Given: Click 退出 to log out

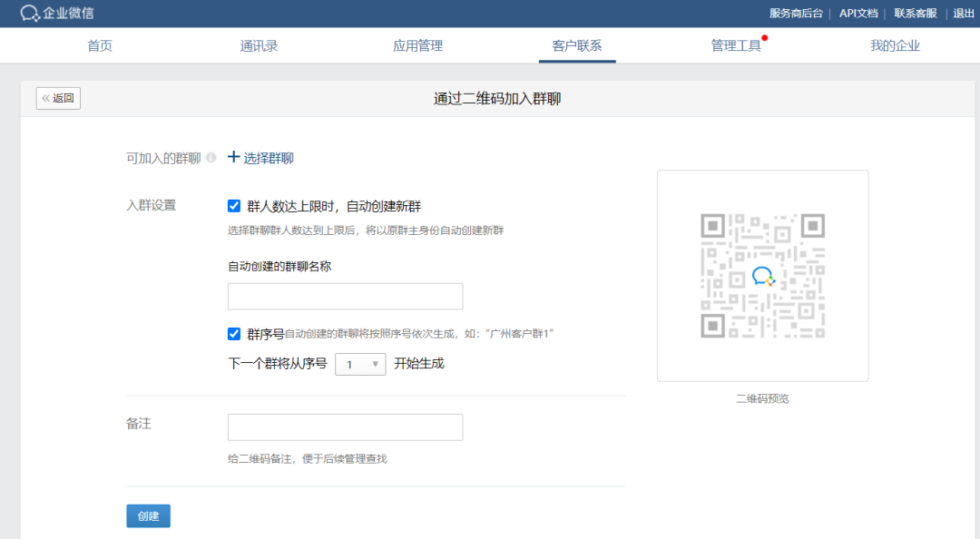Looking at the screenshot, I should (963, 14).
